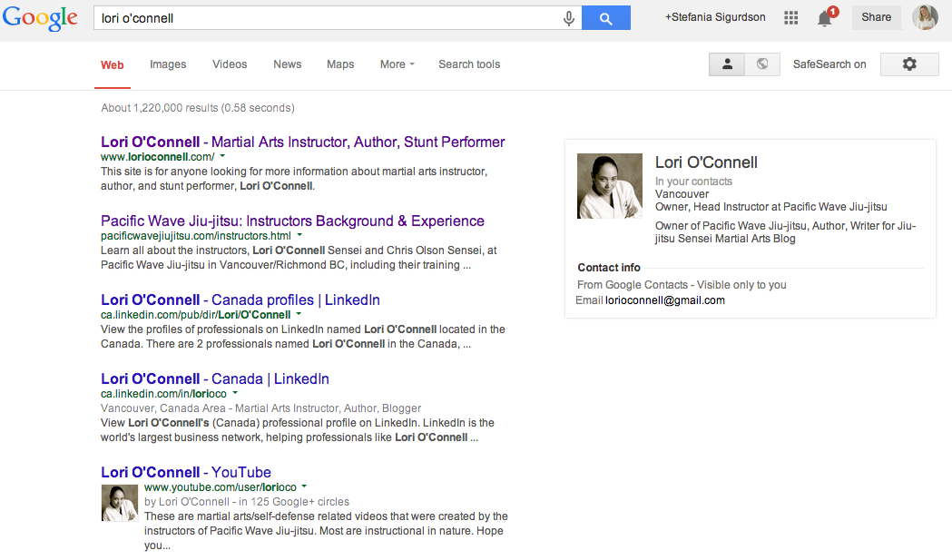Expand arrow next to pacificwavejiujitsu.com/instructors.html
The image size is (952, 560).
coord(299,235)
